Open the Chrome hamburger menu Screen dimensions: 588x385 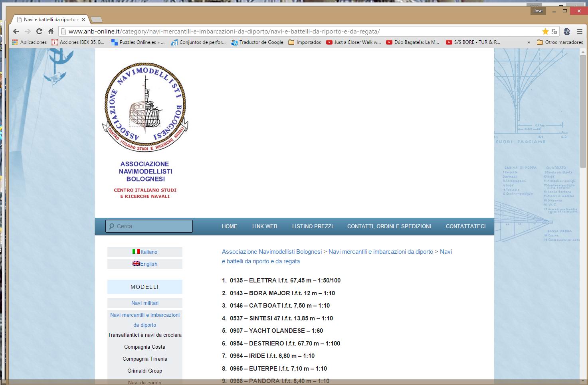(580, 31)
